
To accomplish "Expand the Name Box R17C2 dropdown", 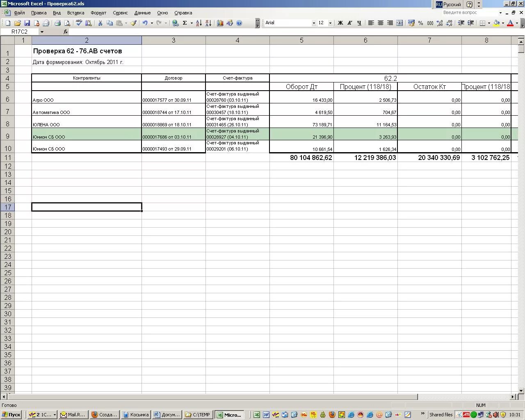I will coord(42,32).
